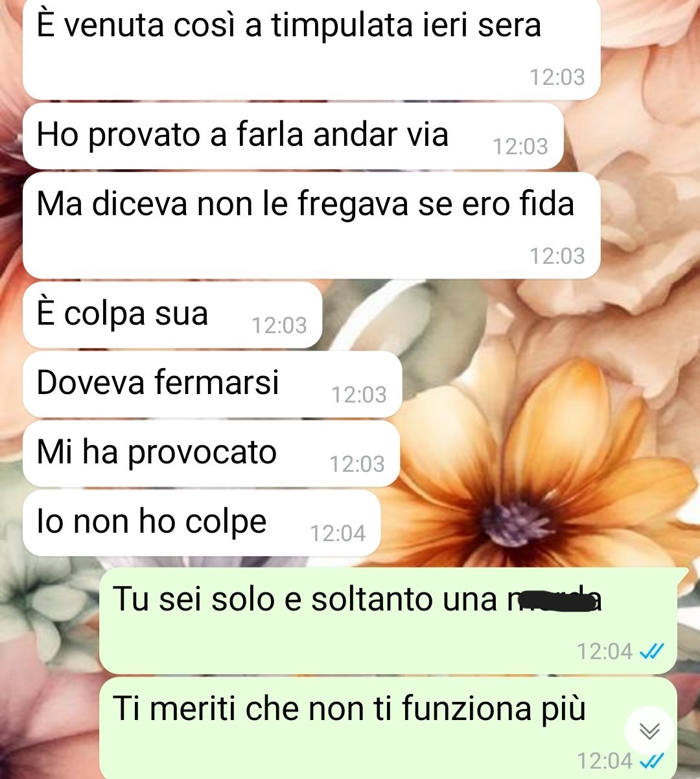Tap the 12:03 timestamp by 'Ho provato a farla'
700x779 pixels.
pyautogui.click(x=520, y=146)
